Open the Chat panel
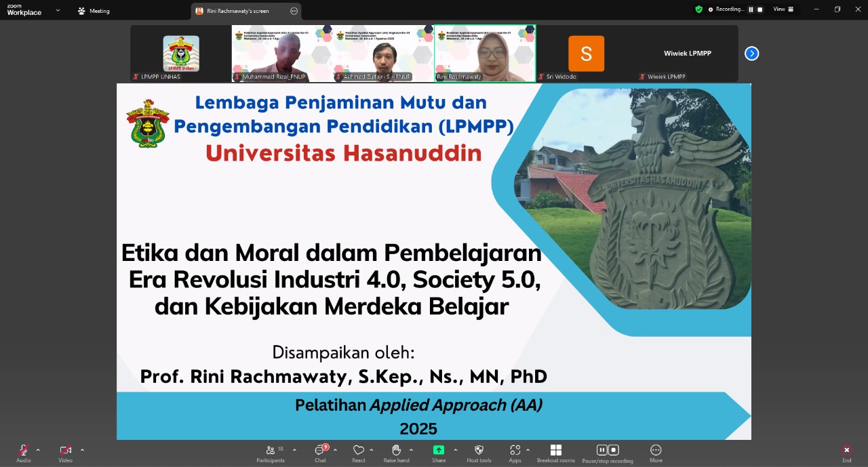 [x=320, y=451]
